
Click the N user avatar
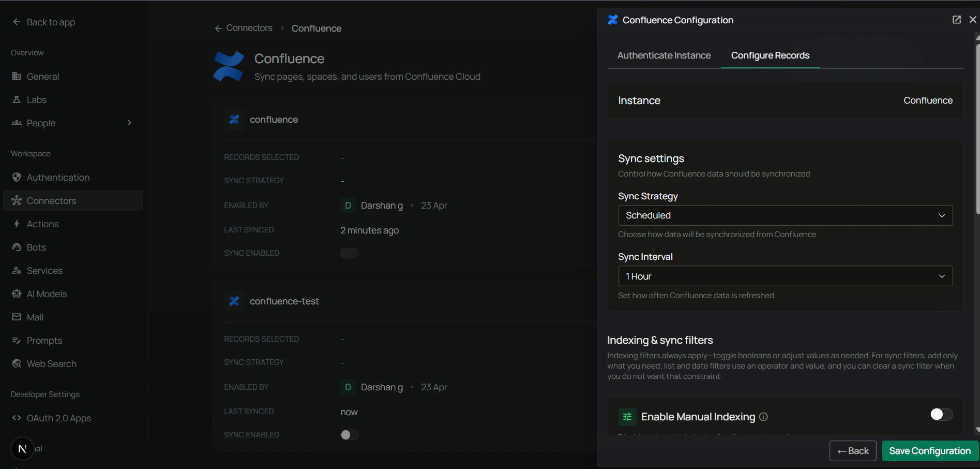point(22,449)
